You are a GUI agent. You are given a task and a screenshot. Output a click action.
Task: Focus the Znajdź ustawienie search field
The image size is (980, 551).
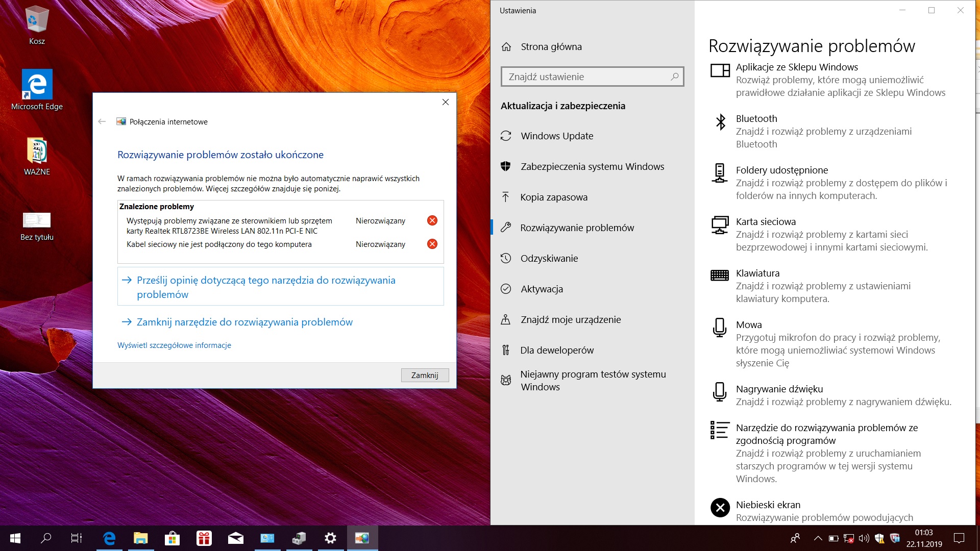[x=587, y=77]
